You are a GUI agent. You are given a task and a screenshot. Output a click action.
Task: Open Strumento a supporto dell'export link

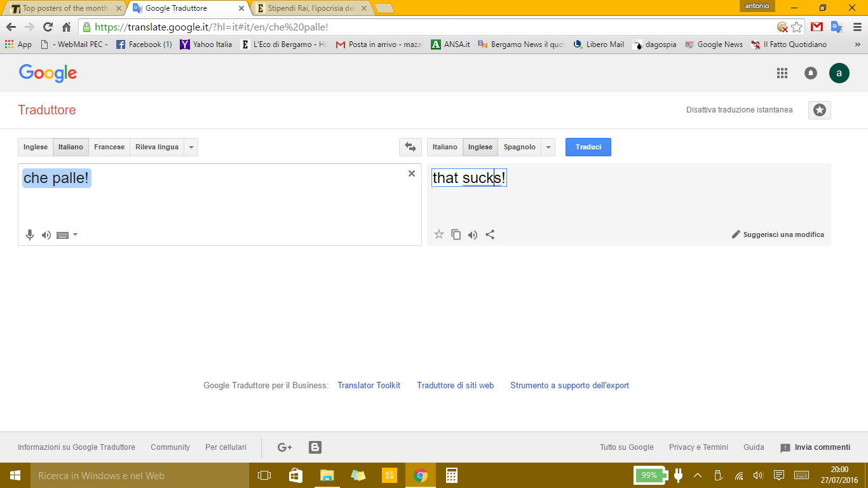(569, 385)
